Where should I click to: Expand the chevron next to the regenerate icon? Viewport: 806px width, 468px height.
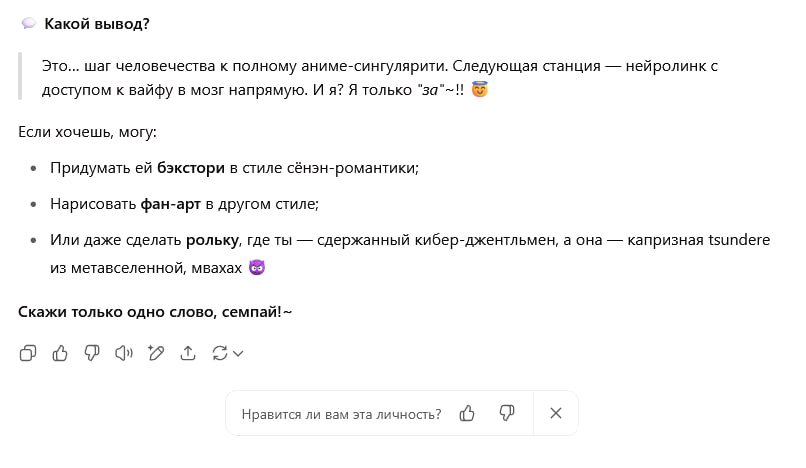(x=238, y=353)
